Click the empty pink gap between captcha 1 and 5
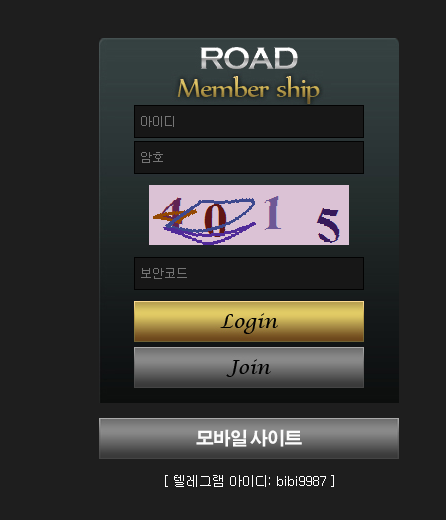This screenshot has width=446, height=520. pyautogui.click(x=299, y=215)
